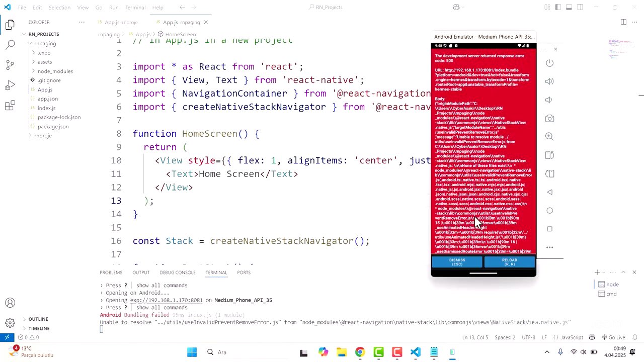Screen dimensions: 644x362
Task: Click the UTF-8 encoding indicator
Action: (529, 337)
